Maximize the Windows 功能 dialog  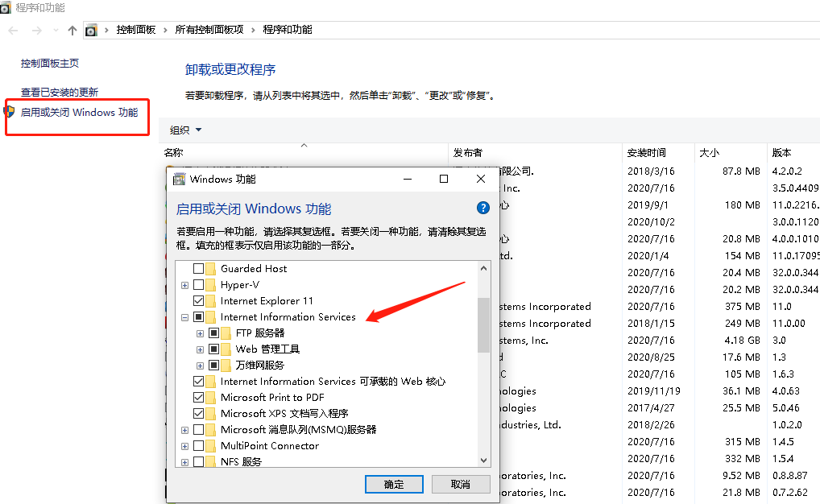[444, 179]
